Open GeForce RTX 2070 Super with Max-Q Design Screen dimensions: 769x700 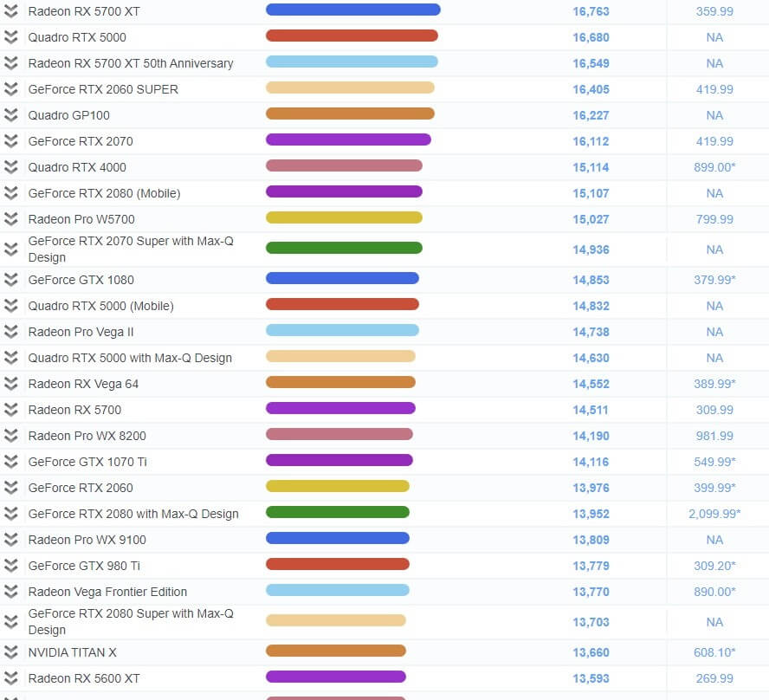131,250
